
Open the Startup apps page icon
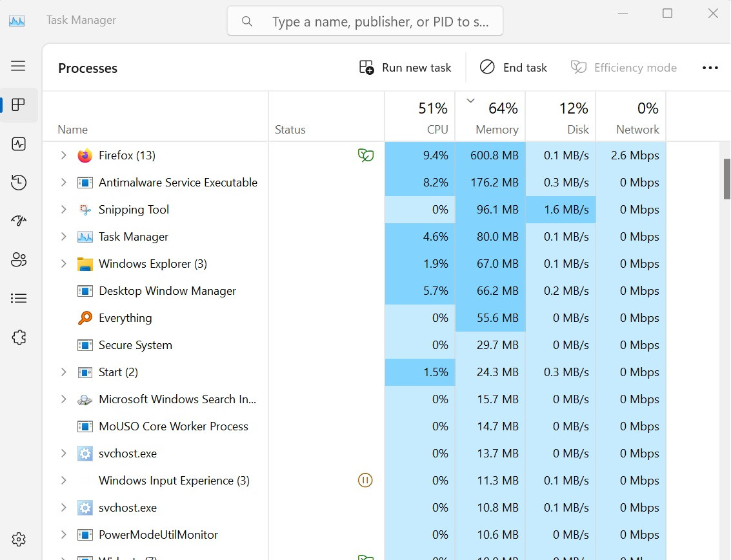point(19,221)
